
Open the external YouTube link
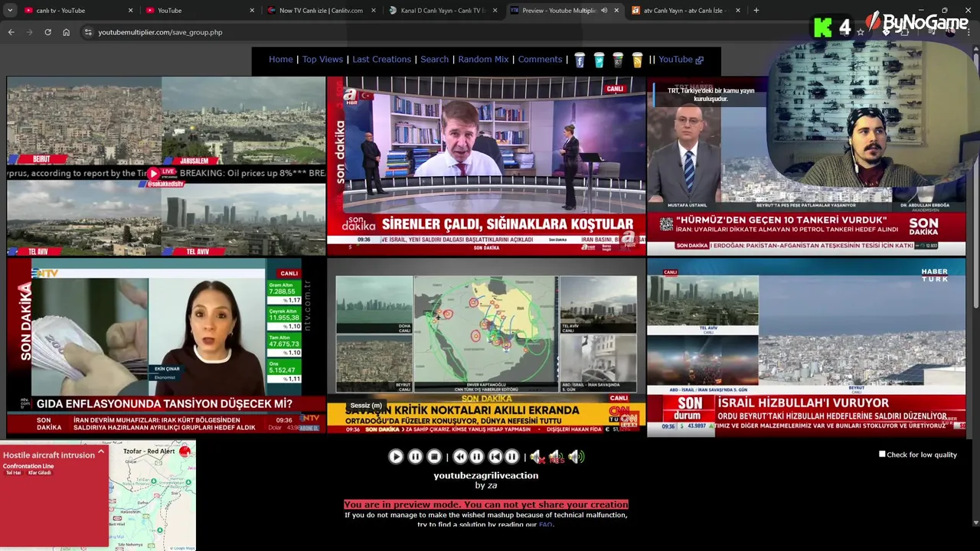pyautogui.click(x=681, y=59)
